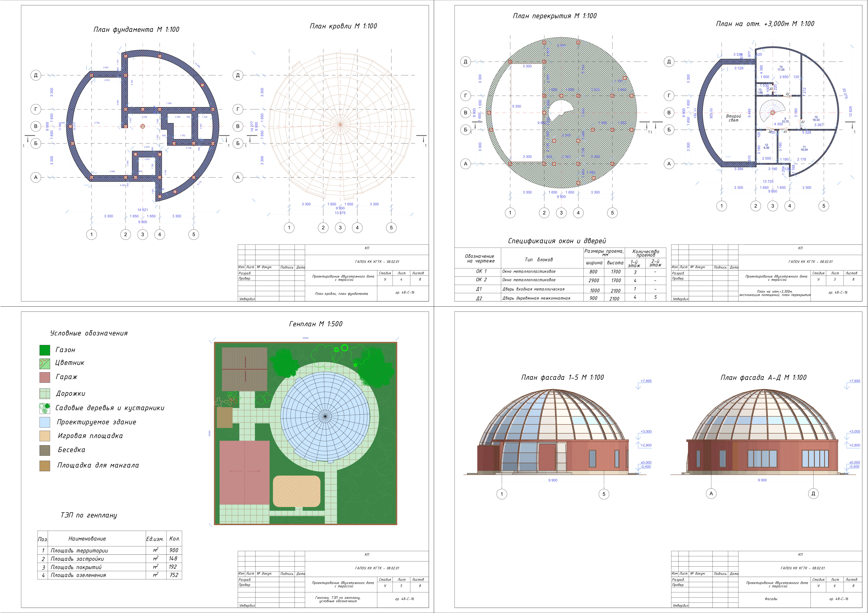This screenshot has width=868, height=613.
Task: Pick the light blue Проектируемое здание swatch
Action: pos(45,422)
